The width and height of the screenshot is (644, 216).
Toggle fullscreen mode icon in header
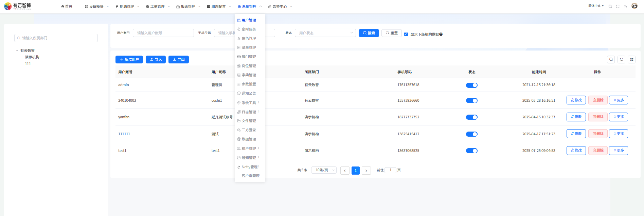tap(618, 6)
